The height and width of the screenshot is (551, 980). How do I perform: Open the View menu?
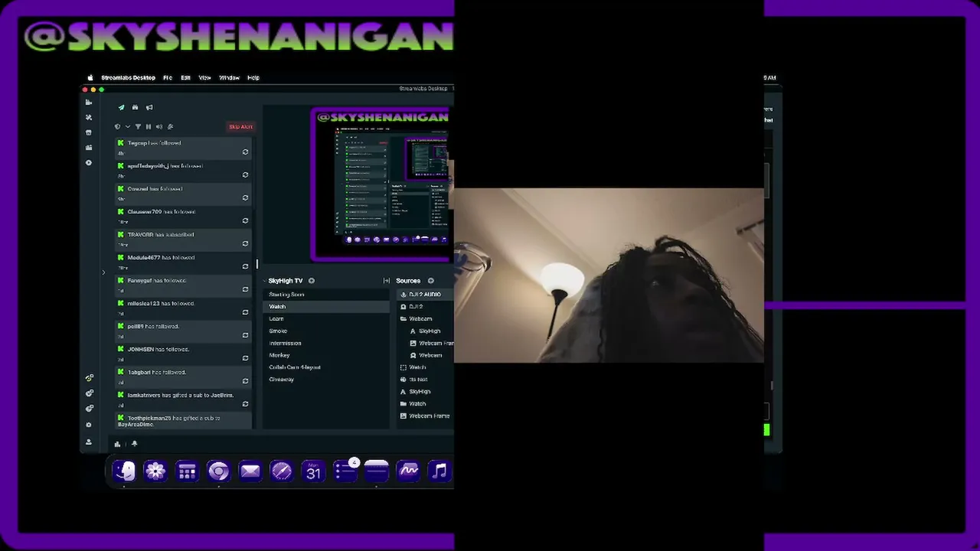pos(204,77)
